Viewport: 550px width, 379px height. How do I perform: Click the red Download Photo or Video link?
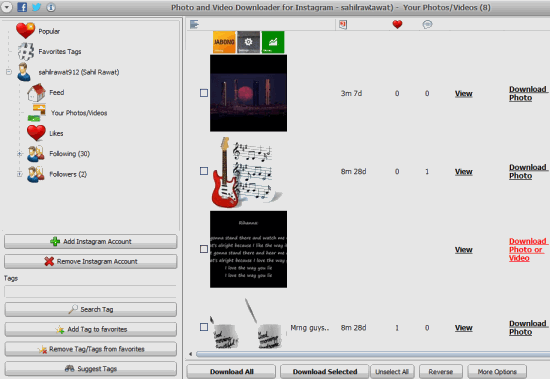pyautogui.click(x=528, y=250)
